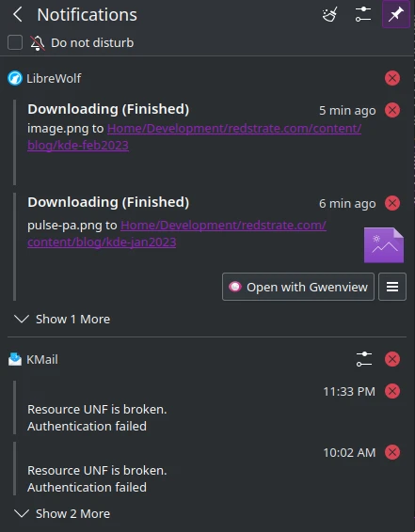Close the pulse-pa.png download notification

coord(392,203)
